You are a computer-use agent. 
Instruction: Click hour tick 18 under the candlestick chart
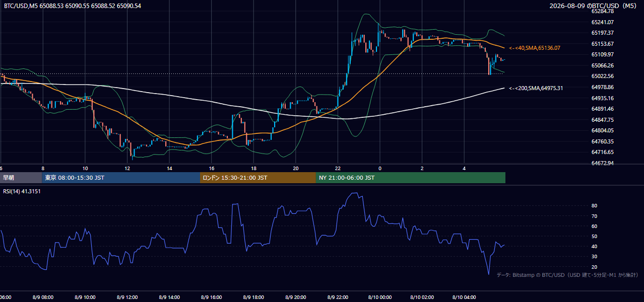[x=253, y=169]
